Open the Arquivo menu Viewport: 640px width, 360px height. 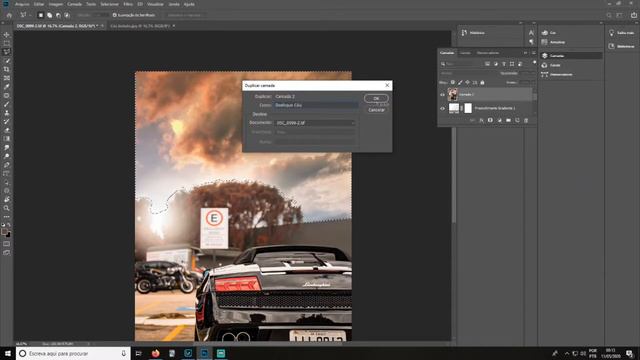point(22,4)
